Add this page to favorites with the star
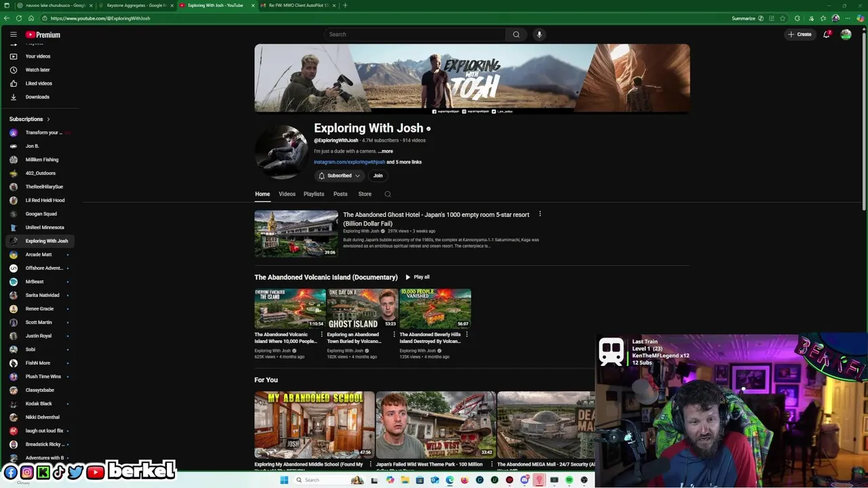Viewport: 868px width, 488px height. pyautogui.click(x=783, y=18)
